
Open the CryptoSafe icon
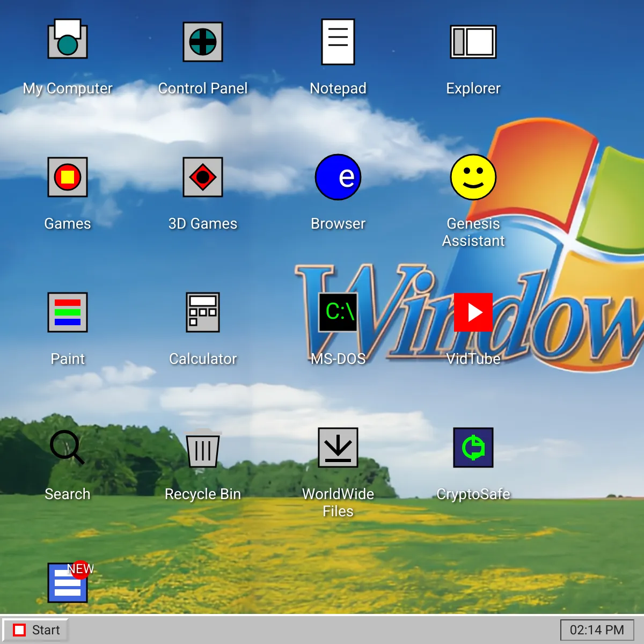click(x=473, y=448)
